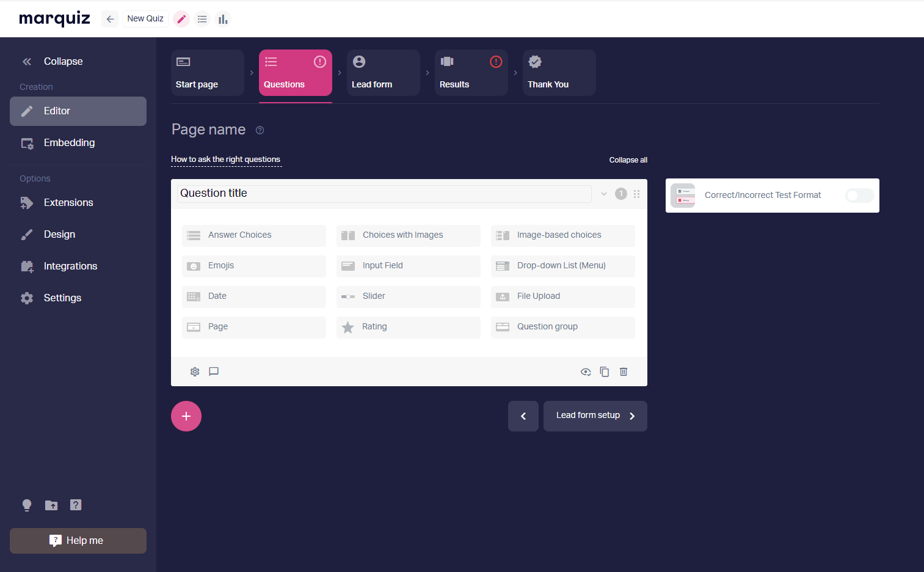
Task: Open the Results step tab
Action: [471, 73]
